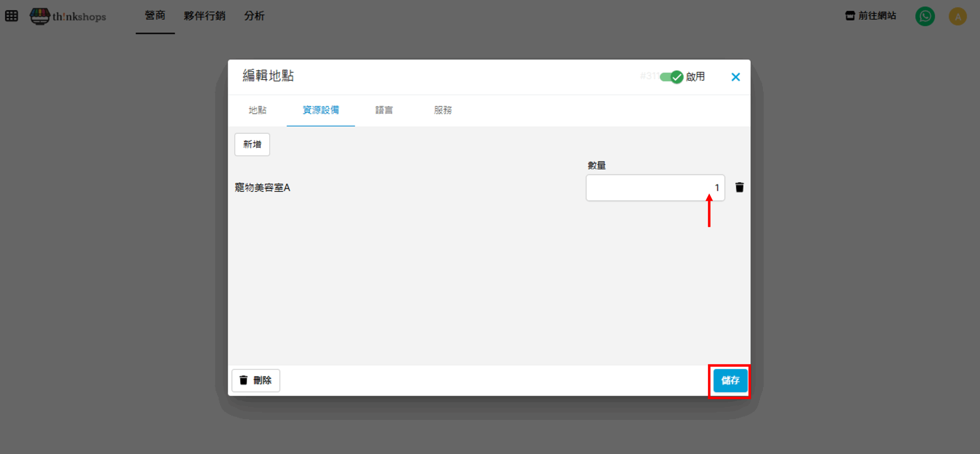Close the 編輯地點 dialog
This screenshot has height=454, width=980.
click(735, 77)
